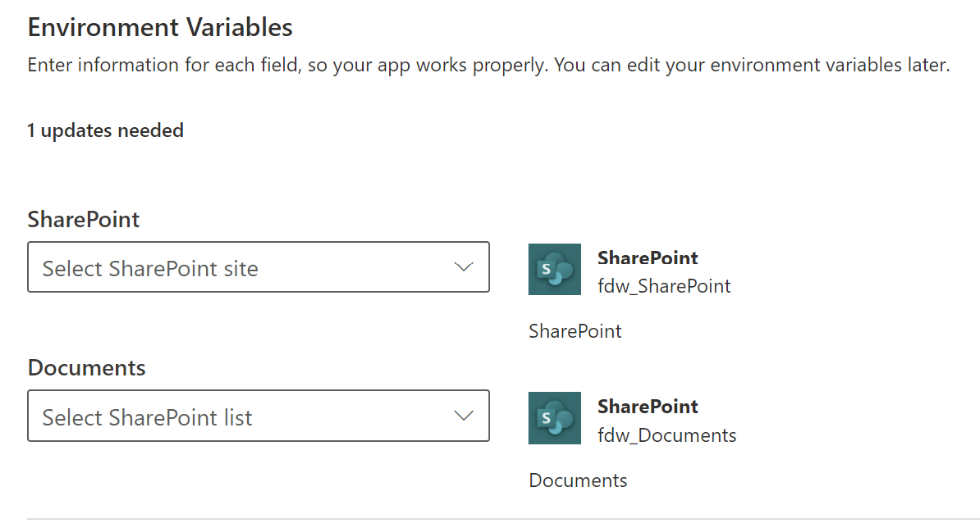Click the 'Select SharePoint site' placeholder text

150,268
